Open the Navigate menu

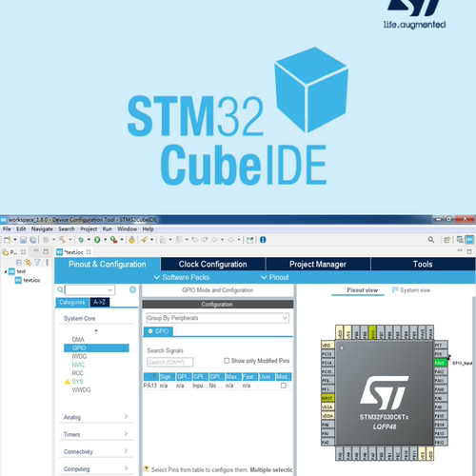tap(42, 228)
